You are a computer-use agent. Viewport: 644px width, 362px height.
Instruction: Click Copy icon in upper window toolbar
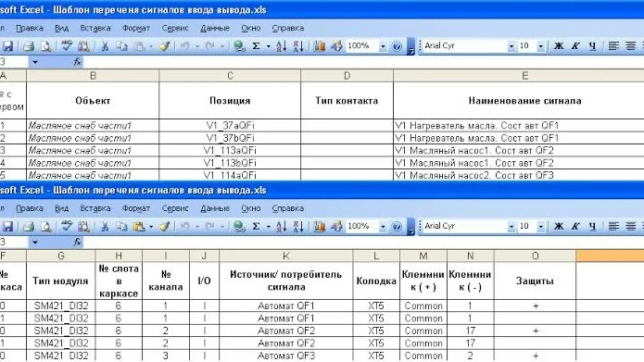pyautogui.click(x=122, y=46)
